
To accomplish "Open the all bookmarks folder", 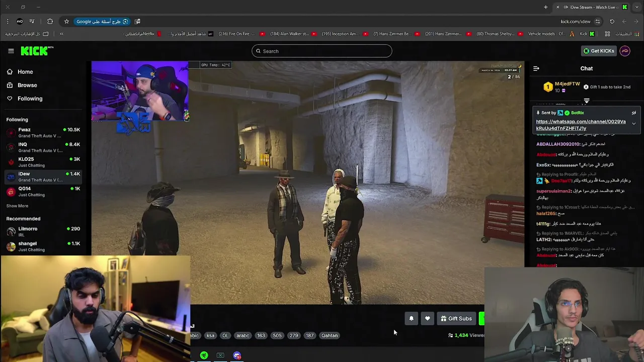I will tap(28, 34).
